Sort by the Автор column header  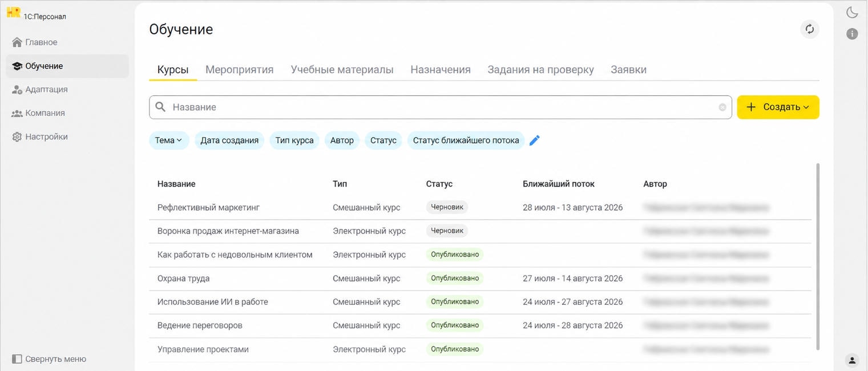(x=655, y=184)
